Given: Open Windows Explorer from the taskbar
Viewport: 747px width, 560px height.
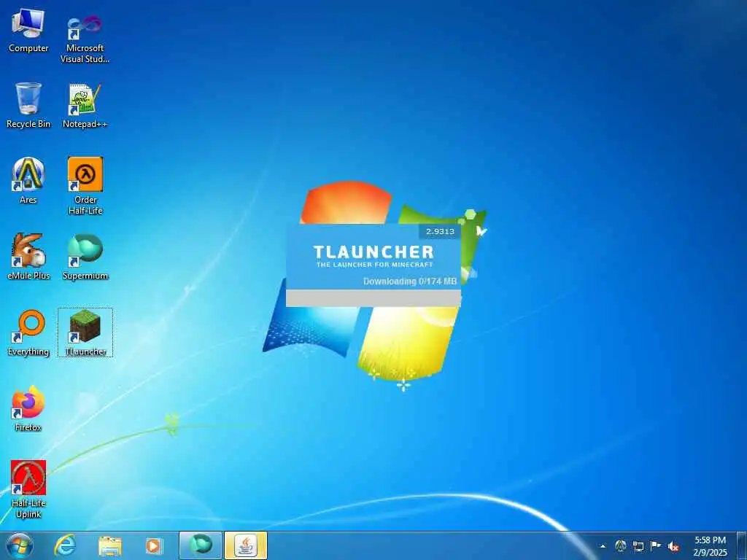Looking at the screenshot, I should coord(110,545).
